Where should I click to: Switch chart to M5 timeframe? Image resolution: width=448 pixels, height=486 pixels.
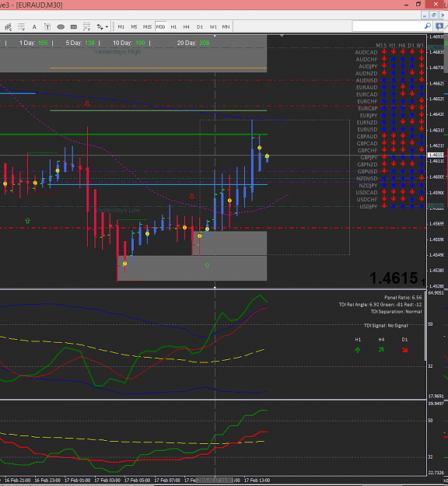click(x=134, y=27)
